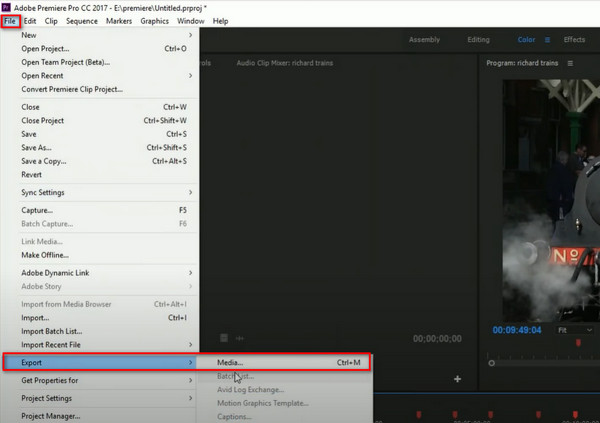Click the drag video only filmstrip icon
The height and width of the screenshot is (423, 600).
[224, 338]
